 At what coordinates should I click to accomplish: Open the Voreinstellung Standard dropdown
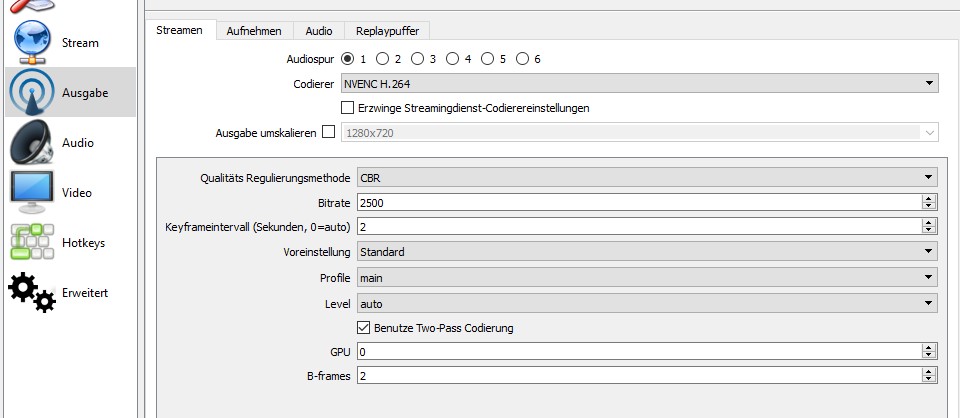638,252
